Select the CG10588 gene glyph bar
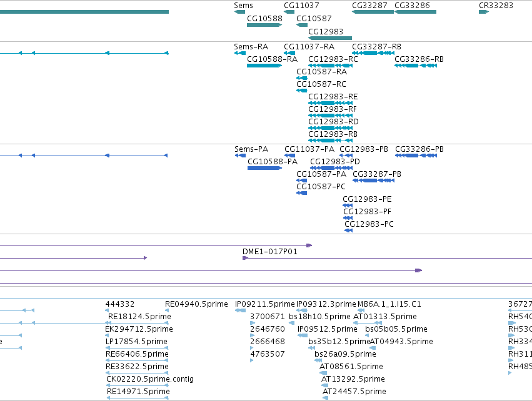The image size is (532, 401). click(x=264, y=25)
